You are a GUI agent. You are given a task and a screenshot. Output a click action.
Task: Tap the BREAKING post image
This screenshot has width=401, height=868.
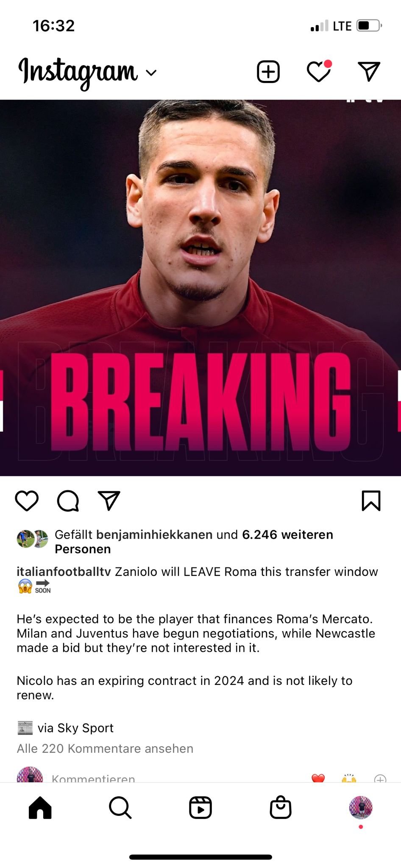(x=200, y=288)
